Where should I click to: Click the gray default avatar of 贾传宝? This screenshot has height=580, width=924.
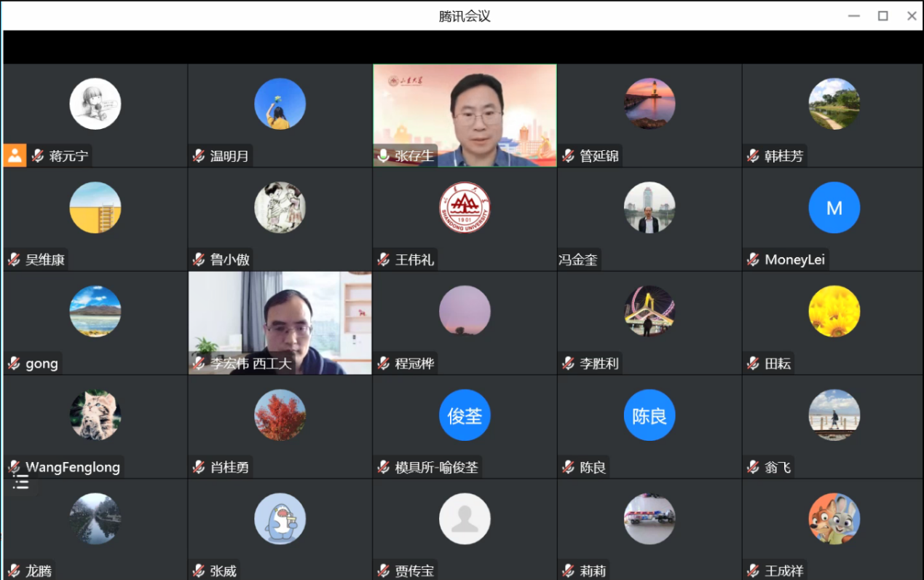coord(465,519)
